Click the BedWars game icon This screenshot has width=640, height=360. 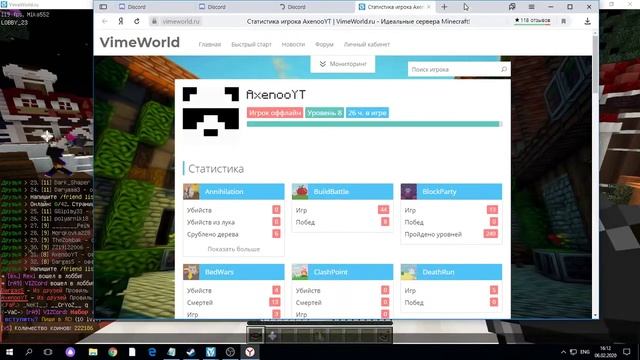pyautogui.click(x=191, y=272)
